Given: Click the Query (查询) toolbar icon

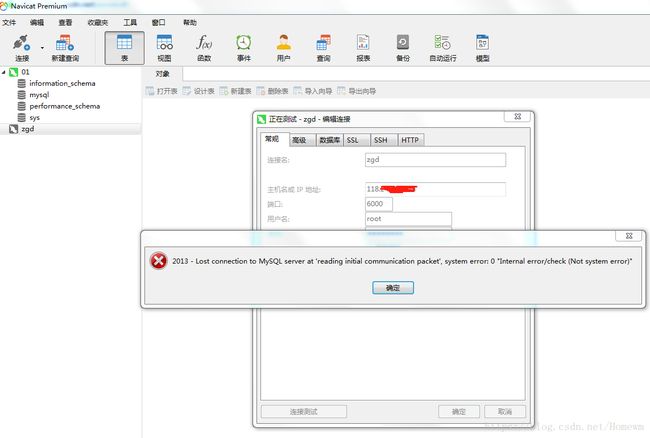Looking at the screenshot, I should 323,48.
